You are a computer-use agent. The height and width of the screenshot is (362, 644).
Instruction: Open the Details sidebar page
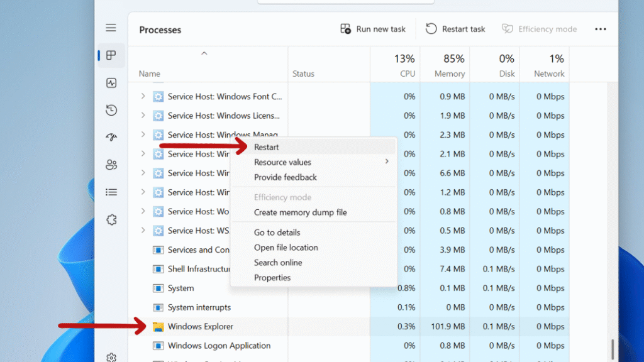[x=111, y=192]
